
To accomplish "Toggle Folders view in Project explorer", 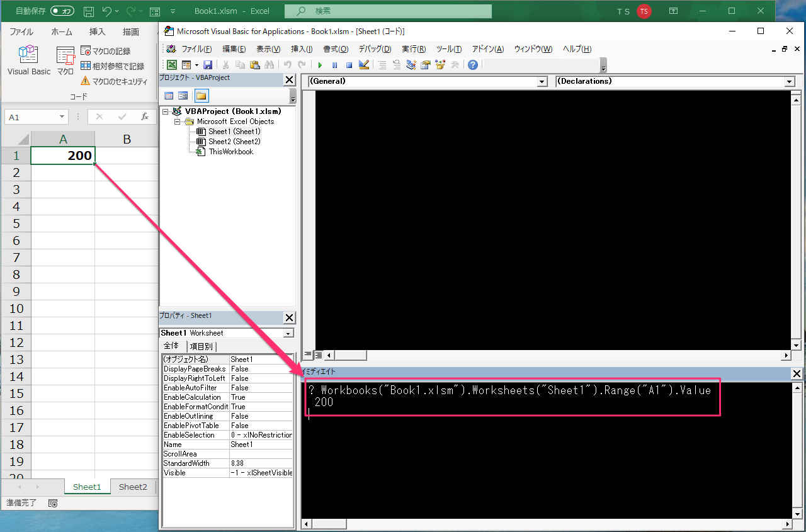I will [201, 96].
